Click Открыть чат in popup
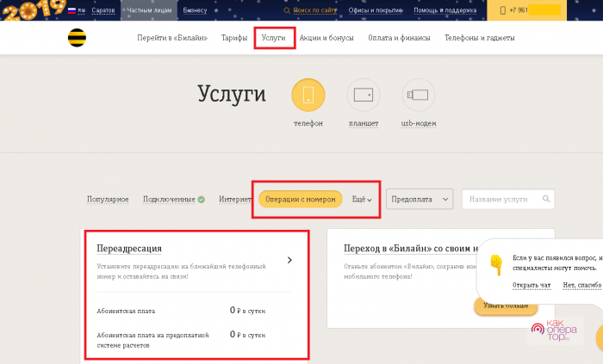Screen dimensions: 603x364 (x=532, y=285)
